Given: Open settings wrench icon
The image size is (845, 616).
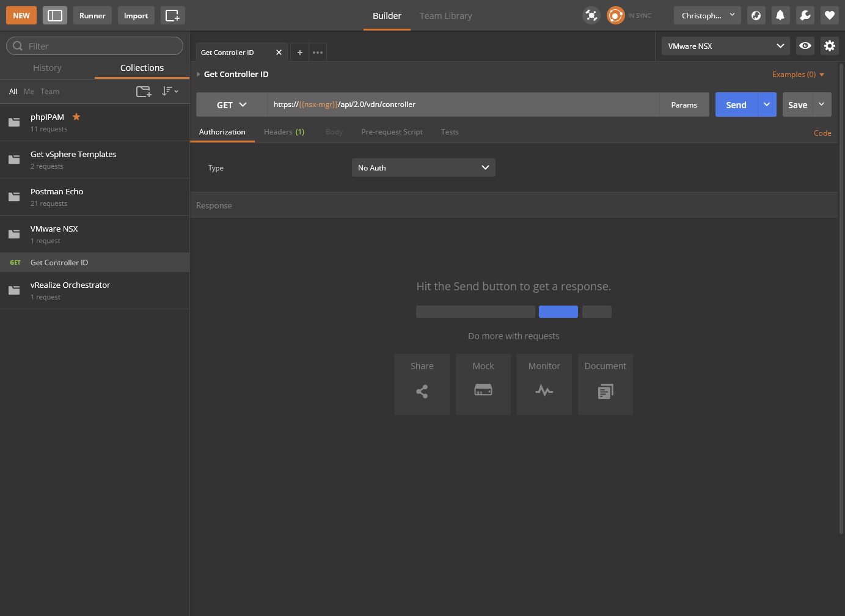Looking at the screenshot, I should tap(805, 15).
